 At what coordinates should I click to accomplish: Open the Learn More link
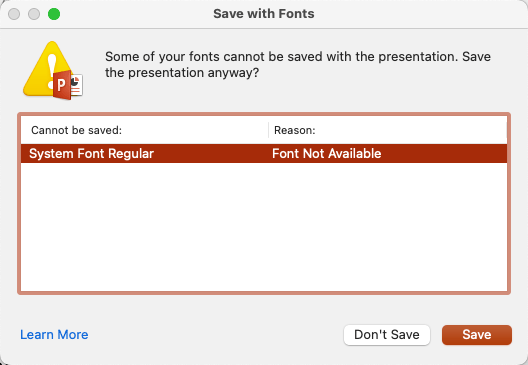click(54, 335)
